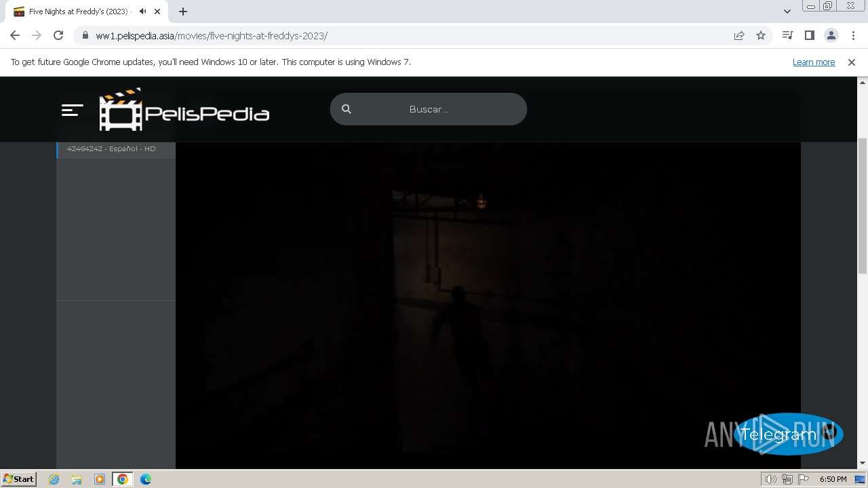The image size is (868, 488).
Task: Focus the Buscar search field
Action: point(429,109)
